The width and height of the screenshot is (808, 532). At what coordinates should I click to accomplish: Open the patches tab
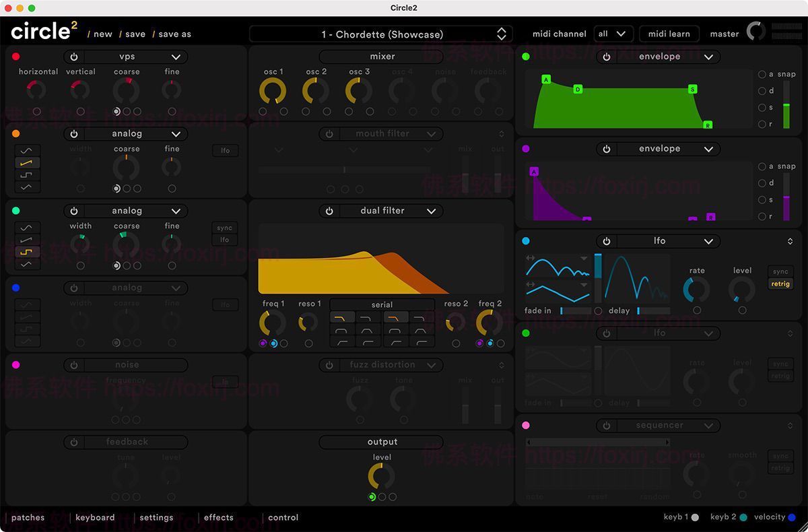27,517
